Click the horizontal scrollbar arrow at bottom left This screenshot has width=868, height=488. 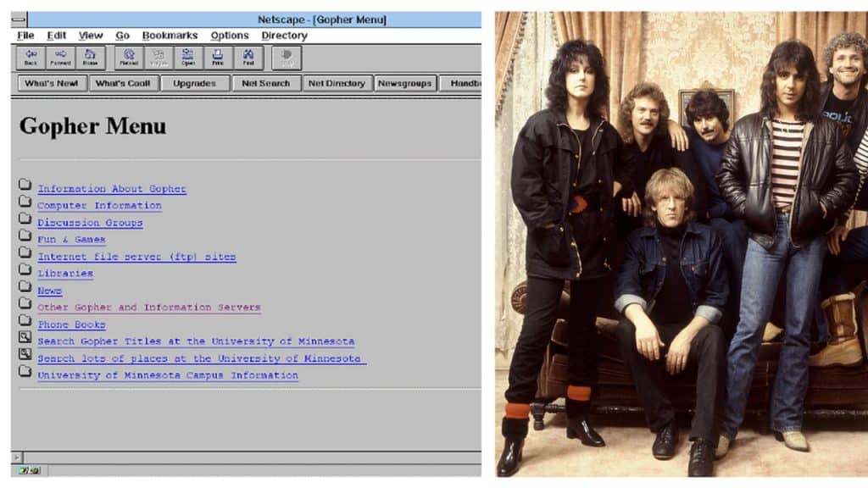point(17,457)
